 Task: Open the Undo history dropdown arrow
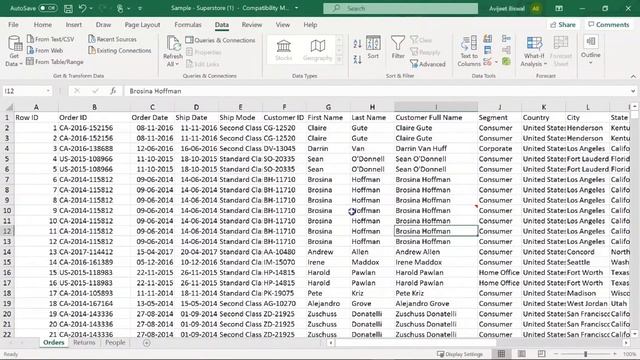[91, 8]
